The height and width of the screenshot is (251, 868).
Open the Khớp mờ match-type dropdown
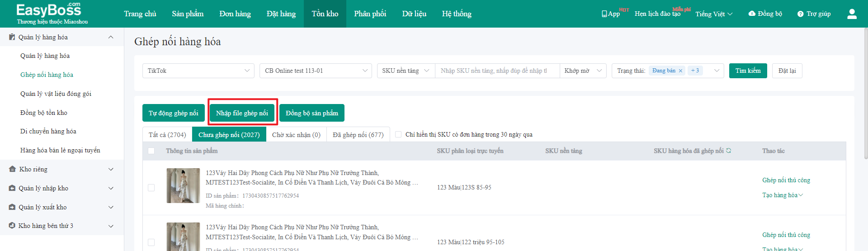(x=583, y=71)
